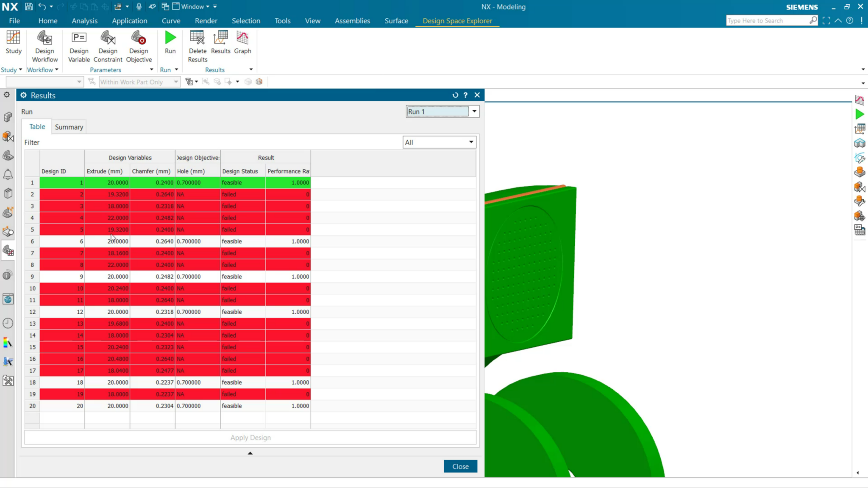The image size is (868, 488).
Task: Switch to the Summary tab
Action: (69, 127)
